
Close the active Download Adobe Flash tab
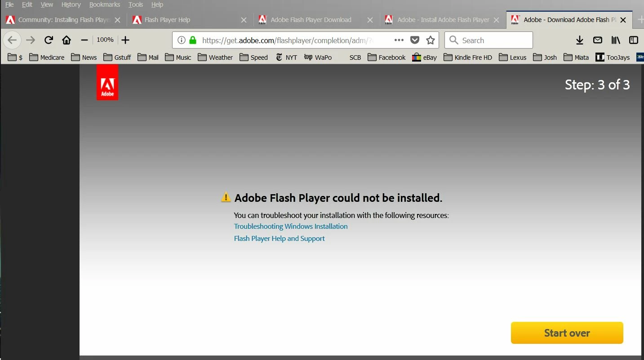(x=623, y=20)
